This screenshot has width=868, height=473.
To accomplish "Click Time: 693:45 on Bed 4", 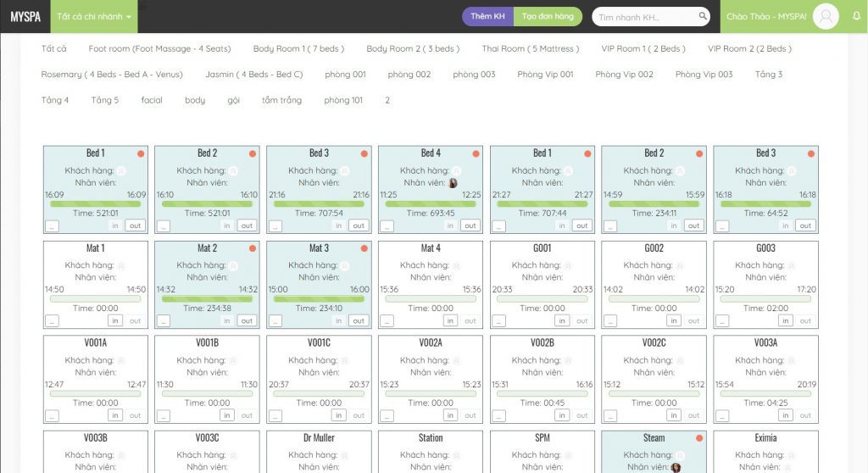I will coord(430,214).
